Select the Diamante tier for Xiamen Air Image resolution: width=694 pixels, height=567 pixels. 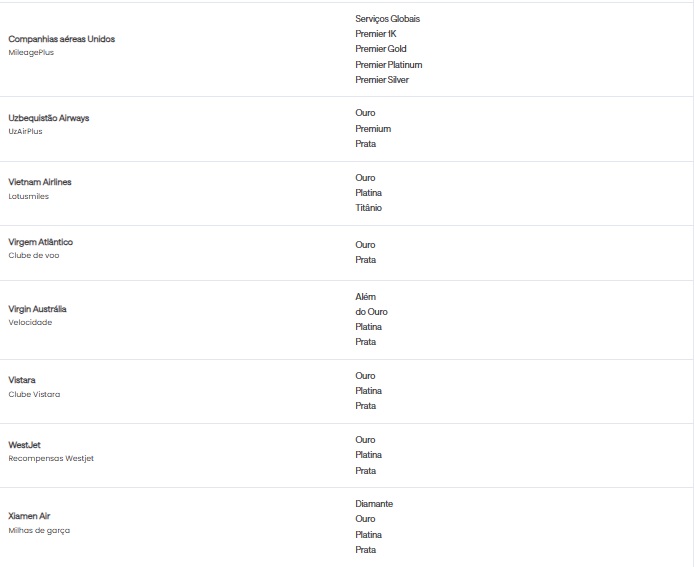(374, 504)
